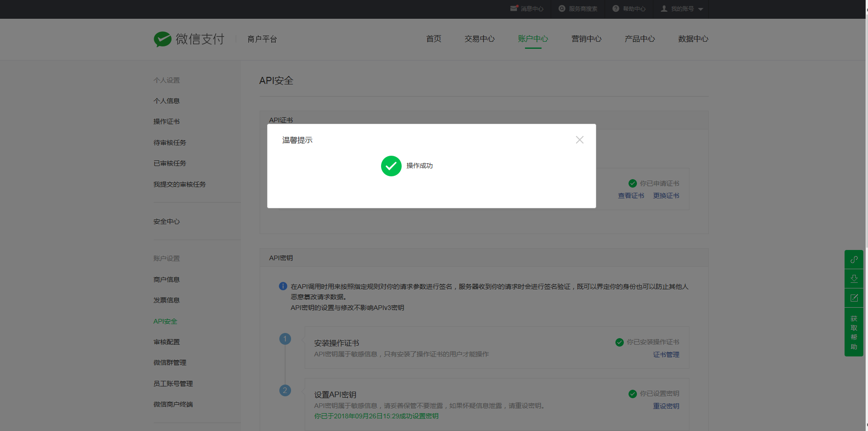Open 商户信息 in sidebar
This screenshot has width=868, height=431.
(166, 280)
